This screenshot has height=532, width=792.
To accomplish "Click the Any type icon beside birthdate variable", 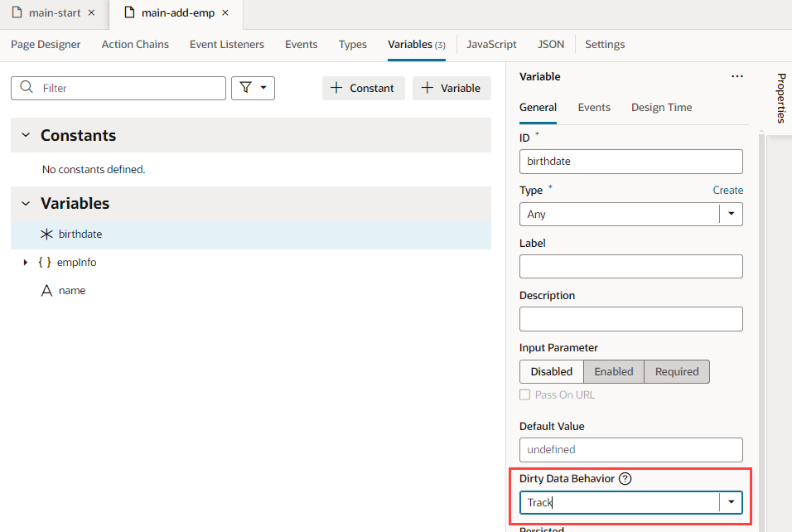I will pyautogui.click(x=47, y=234).
